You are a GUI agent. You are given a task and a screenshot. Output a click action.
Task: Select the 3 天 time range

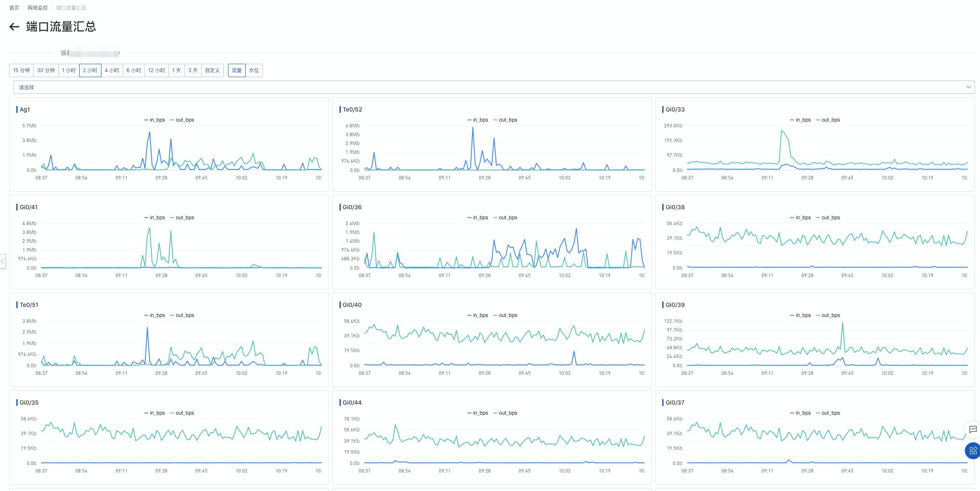pos(193,70)
